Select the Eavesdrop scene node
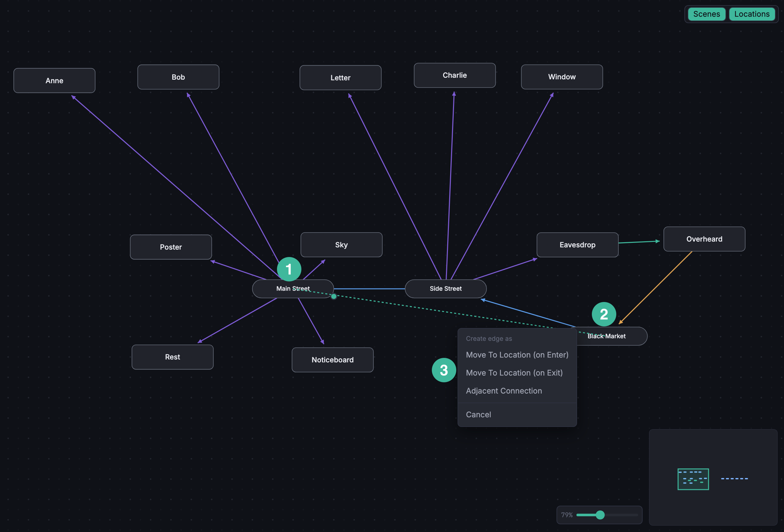Screen dimensions: 784x532 pyautogui.click(x=577, y=245)
